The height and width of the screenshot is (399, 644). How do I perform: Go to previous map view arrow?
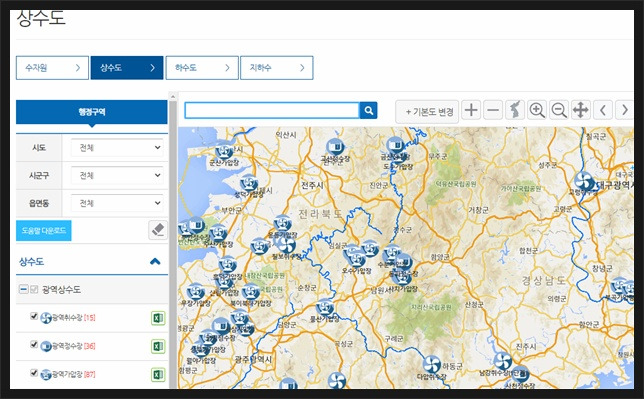coord(603,110)
